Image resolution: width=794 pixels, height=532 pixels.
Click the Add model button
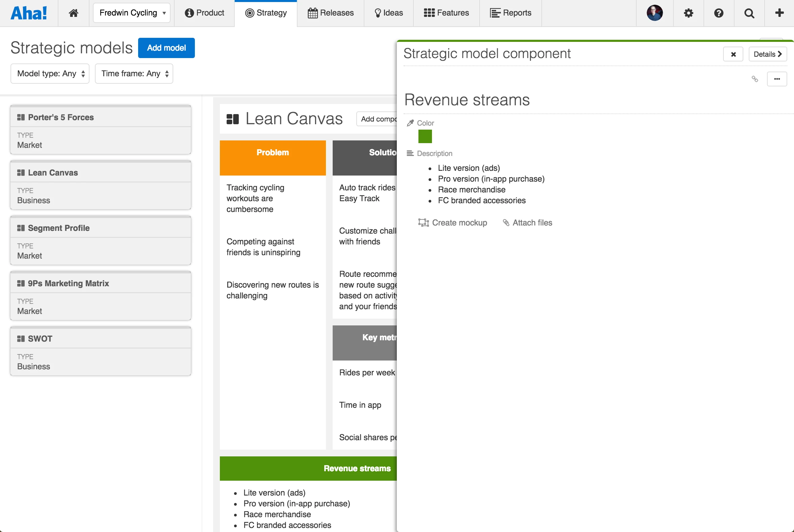click(166, 48)
